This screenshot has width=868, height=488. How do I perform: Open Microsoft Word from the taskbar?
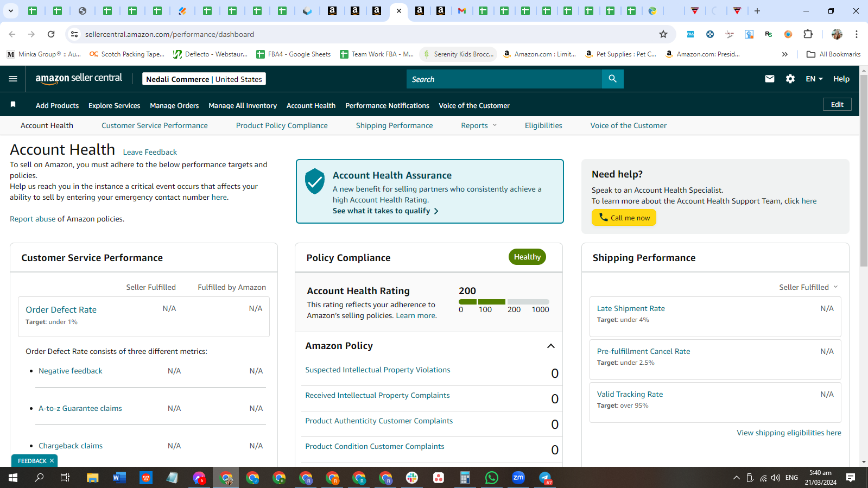click(119, 478)
